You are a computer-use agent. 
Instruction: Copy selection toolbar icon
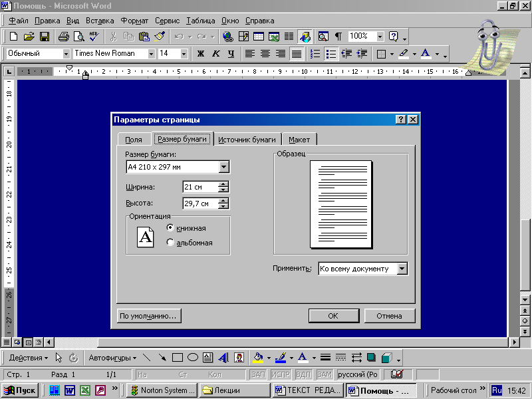(x=128, y=37)
